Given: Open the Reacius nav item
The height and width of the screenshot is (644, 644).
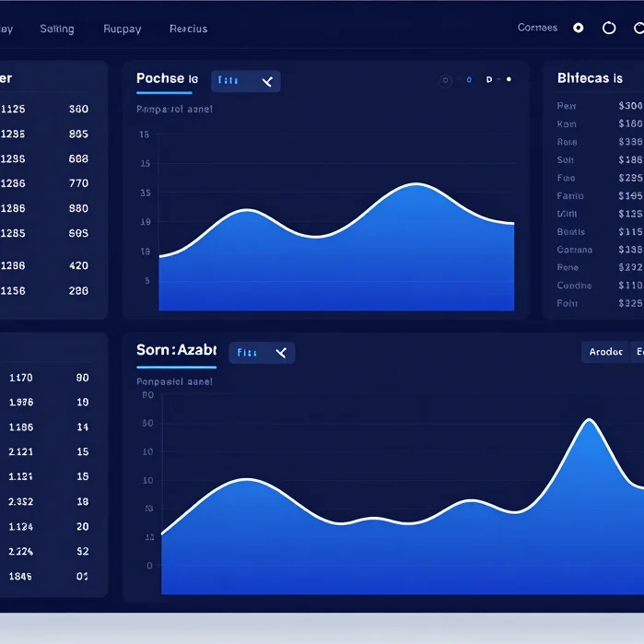Looking at the screenshot, I should [x=189, y=29].
